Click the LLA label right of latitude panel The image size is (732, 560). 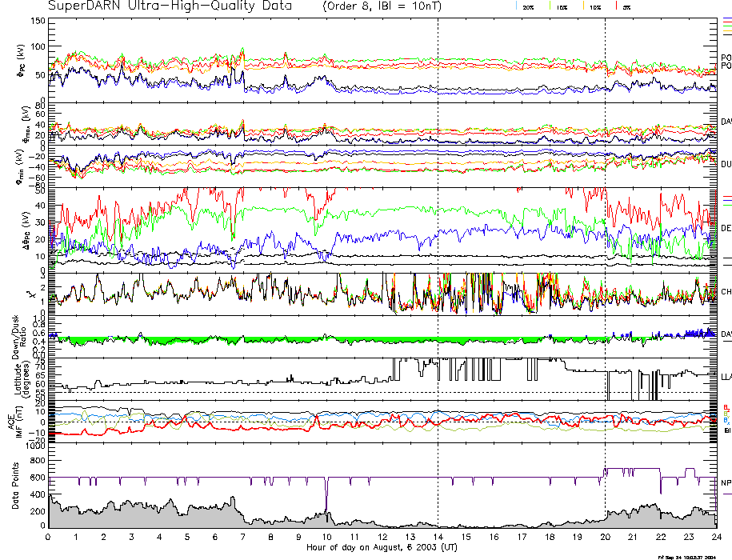[x=726, y=376]
